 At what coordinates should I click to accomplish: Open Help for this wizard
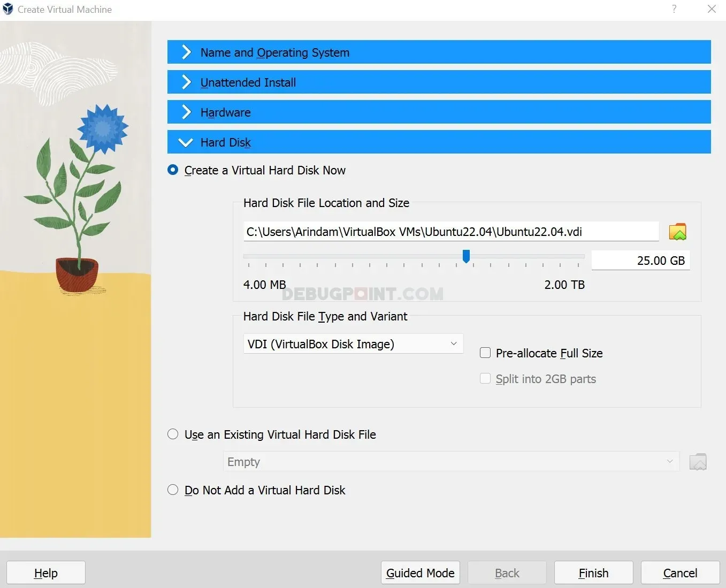[46, 573]
